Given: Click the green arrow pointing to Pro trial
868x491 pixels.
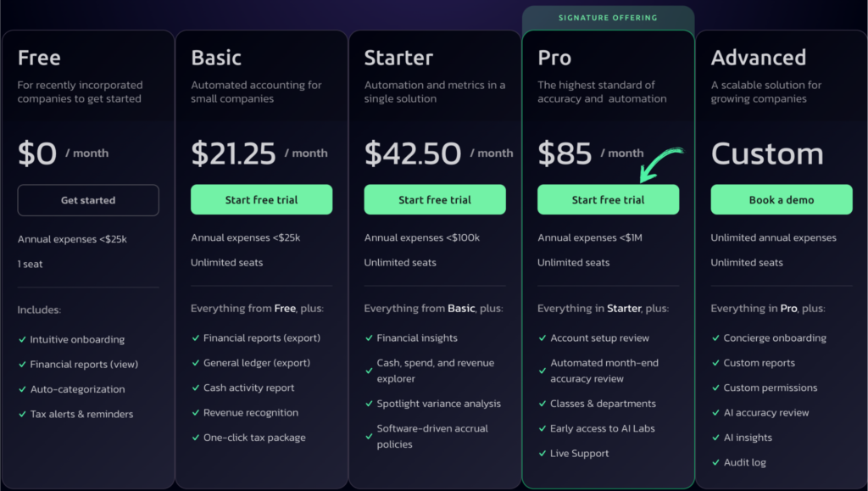Looking at the screenshot, I should [x=659, y=164].
